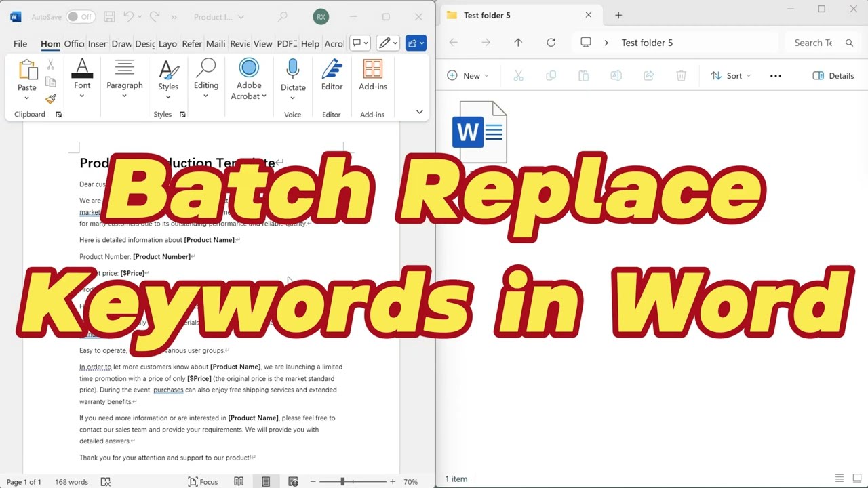Screen dimensions: 868x488
Task: Open the Font group dropdown
Action: 82,79
